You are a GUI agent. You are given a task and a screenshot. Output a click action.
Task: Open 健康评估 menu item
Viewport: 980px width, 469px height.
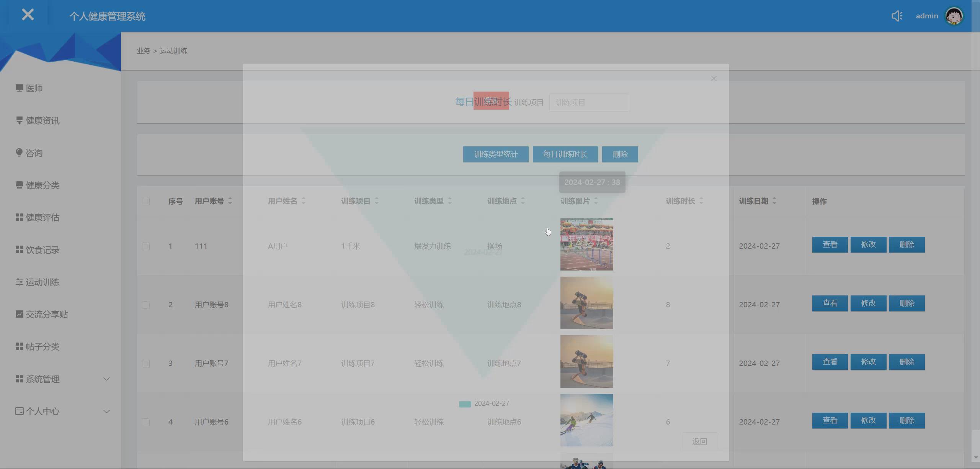(x=42, y=218)
